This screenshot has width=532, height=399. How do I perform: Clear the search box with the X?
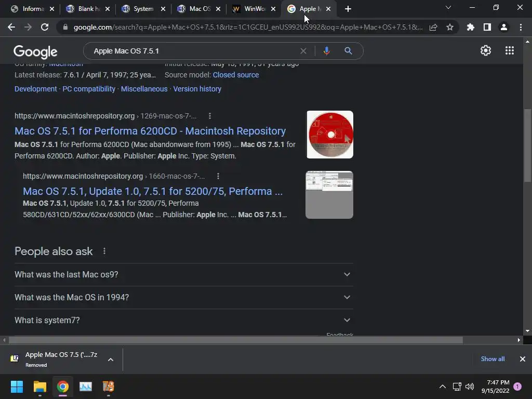(303, 51)
